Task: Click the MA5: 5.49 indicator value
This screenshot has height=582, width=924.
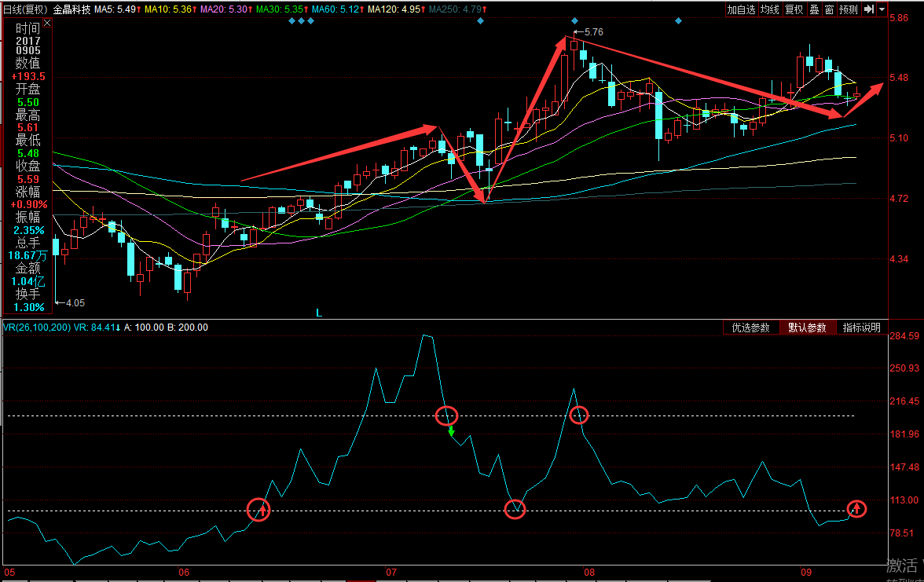Action: click(118, 9)
